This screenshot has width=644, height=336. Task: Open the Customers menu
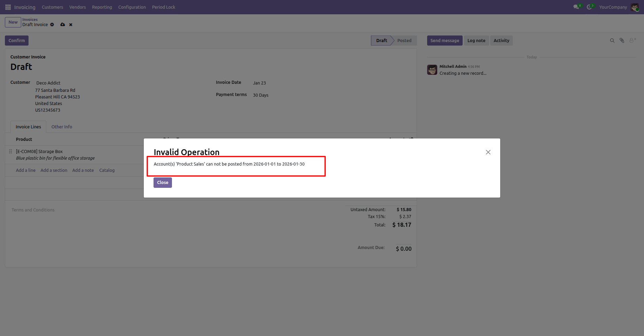click(x=53, y=7)
